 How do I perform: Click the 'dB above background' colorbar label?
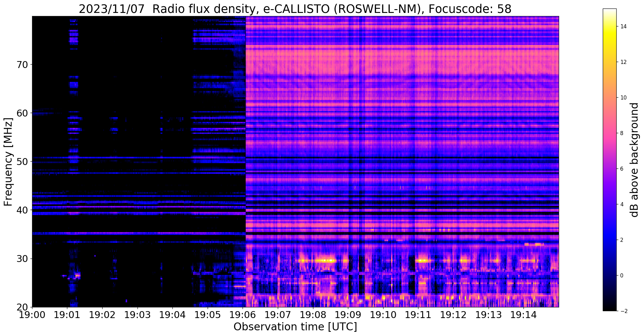click(x=635, y=160)
